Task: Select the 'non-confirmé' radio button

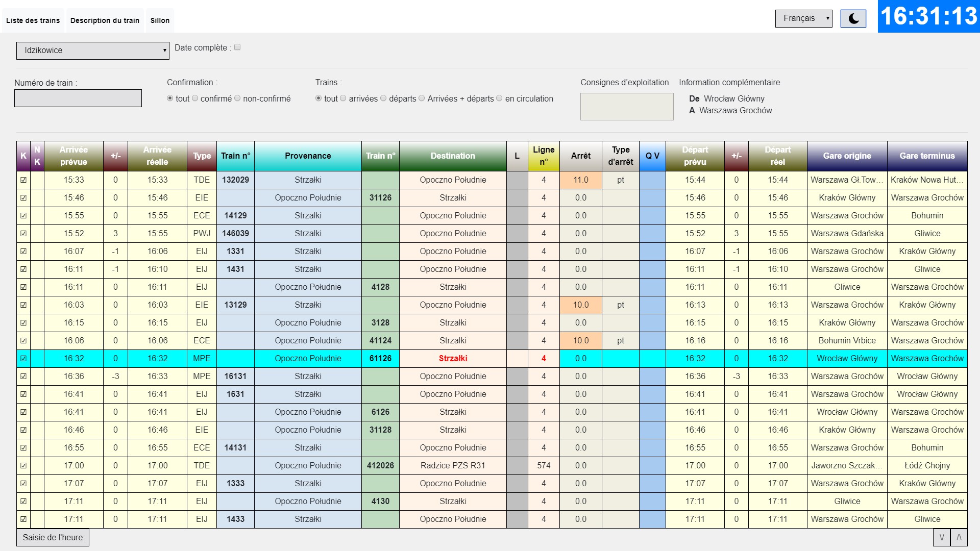Action: coord(237,98)
